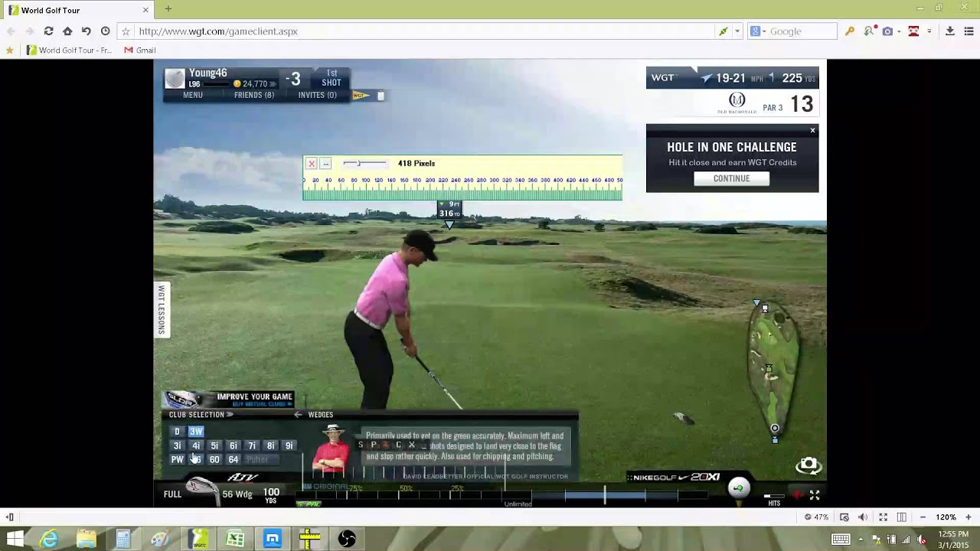Expand the CLUB SELECTION arrow
Viewport: 980px width, 551px height.
coord(230,415)
